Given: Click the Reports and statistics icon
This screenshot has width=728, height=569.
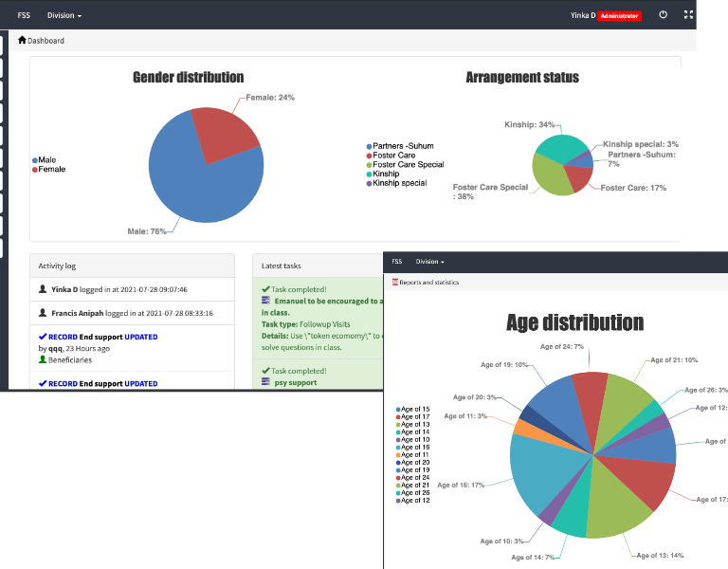Looking at the screenshot, I should pyautogui.click(x=395, y=282).
